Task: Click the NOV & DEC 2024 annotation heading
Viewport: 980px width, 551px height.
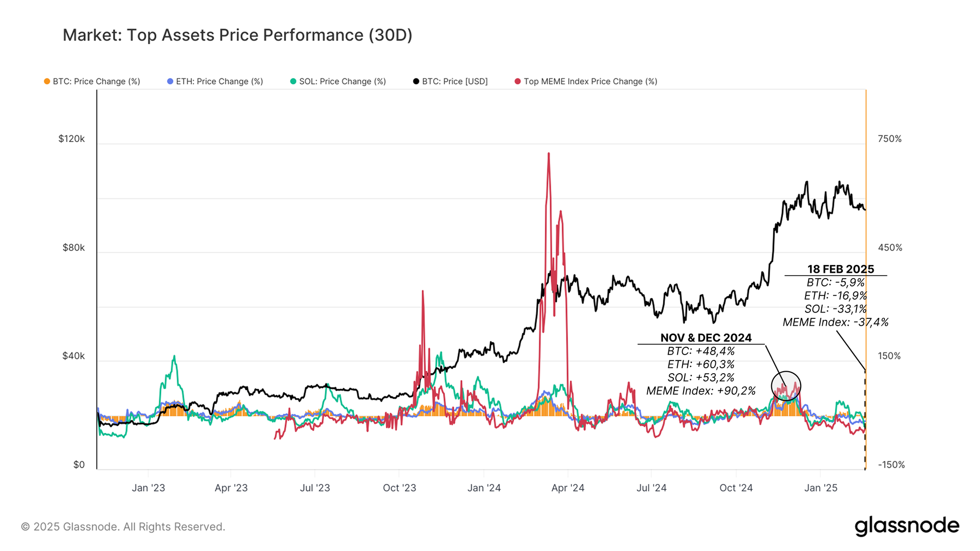Action: pyautogui.click(x=706, y=337)
